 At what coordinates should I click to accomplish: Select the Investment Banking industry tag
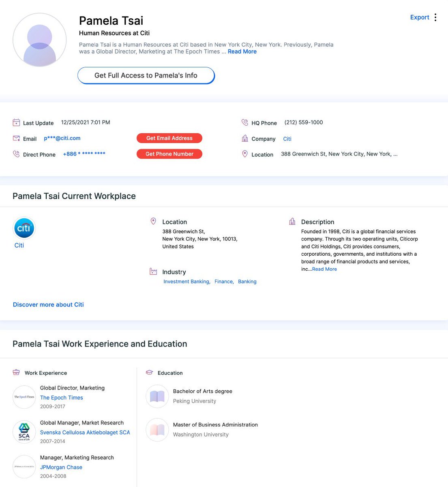click(187, 282)
